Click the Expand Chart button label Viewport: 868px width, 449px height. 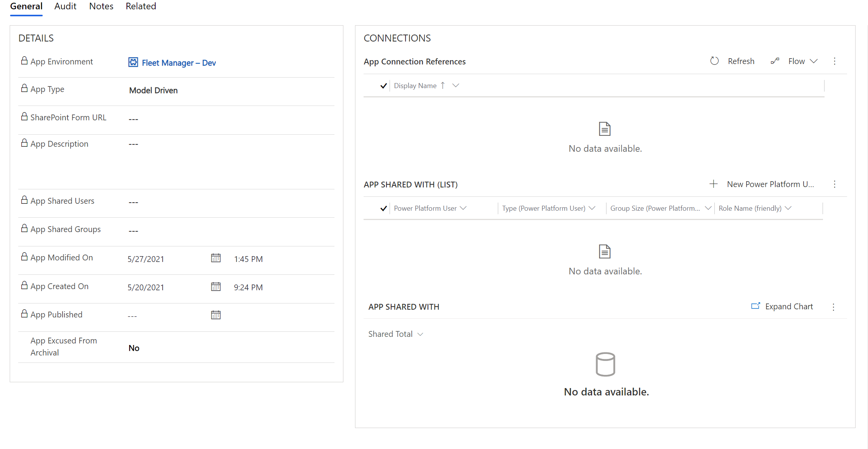point(789,307)
